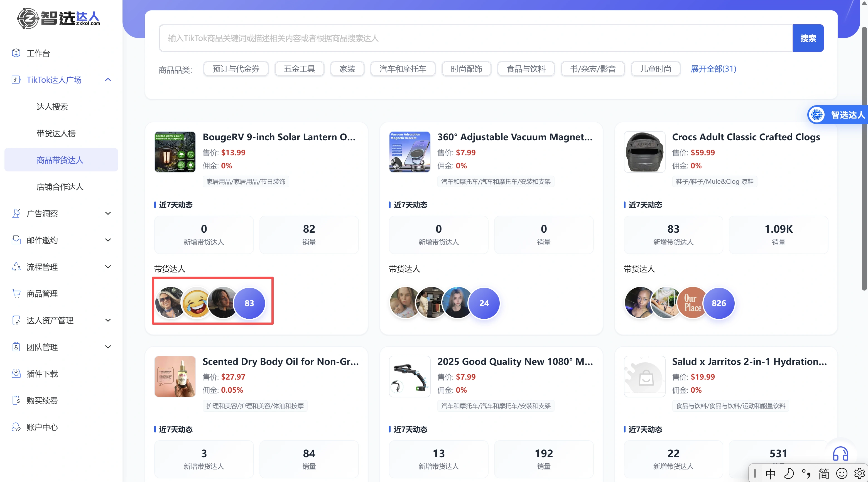This screenshot has height=482, width=868.
Task: Open the headset customer support icon
Action: tap(840, 453)
